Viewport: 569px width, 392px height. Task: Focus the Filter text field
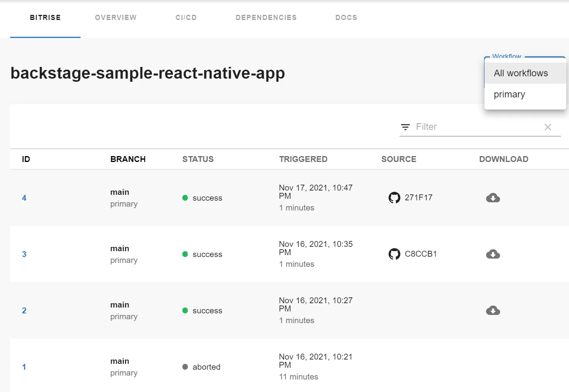[x=477, y=127]
